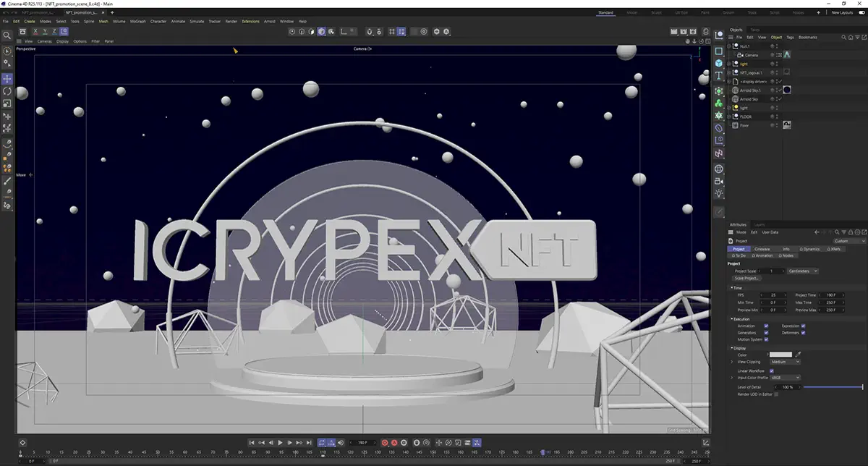
Task: Open the To Do tab button
Action: tap(739, 255)
